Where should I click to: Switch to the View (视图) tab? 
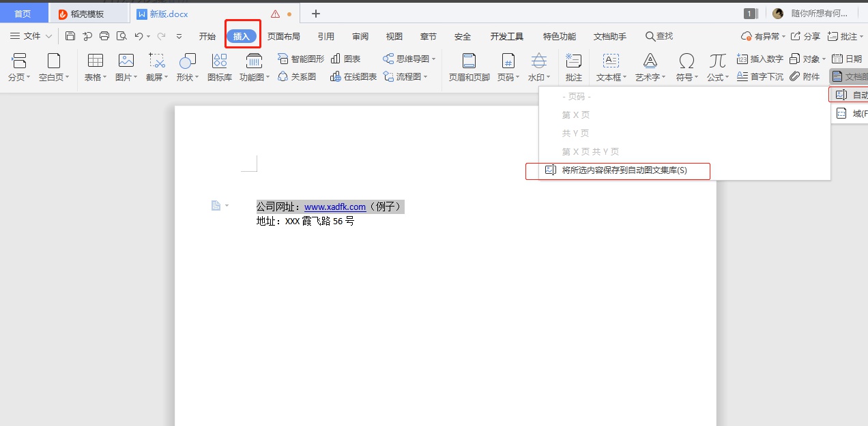coord(394,36)
